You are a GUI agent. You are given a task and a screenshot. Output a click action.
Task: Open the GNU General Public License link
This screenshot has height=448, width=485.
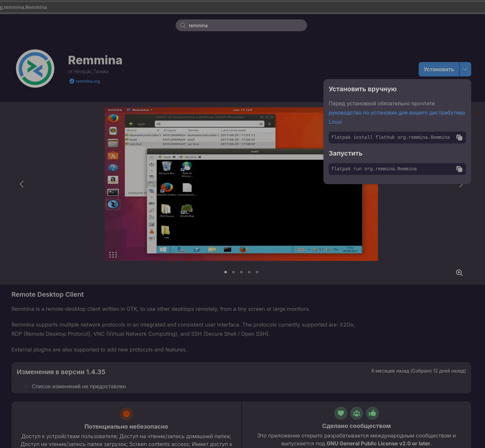378,443
